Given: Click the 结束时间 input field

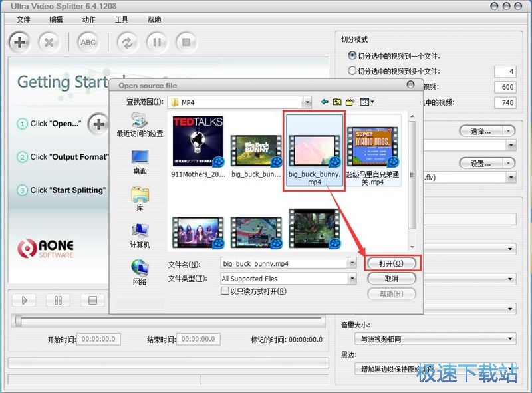Looking at the screenshot, I should click(x=198, y=339).
